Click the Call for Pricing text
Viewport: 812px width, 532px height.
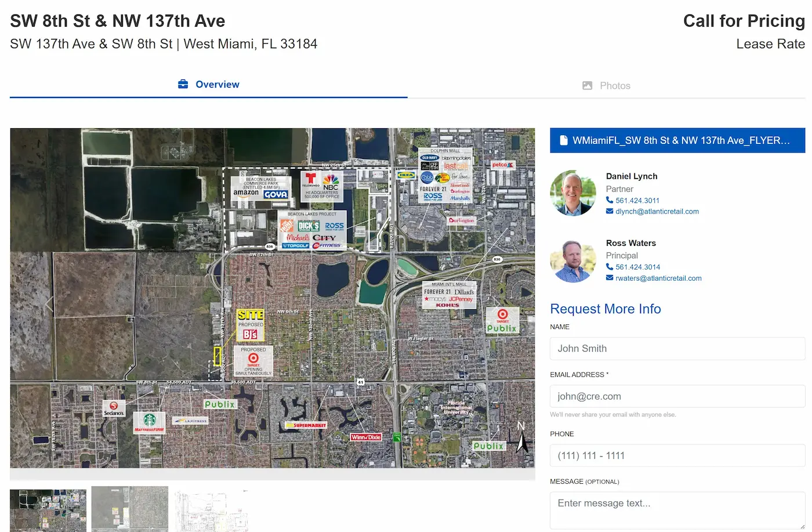[744, 21]
